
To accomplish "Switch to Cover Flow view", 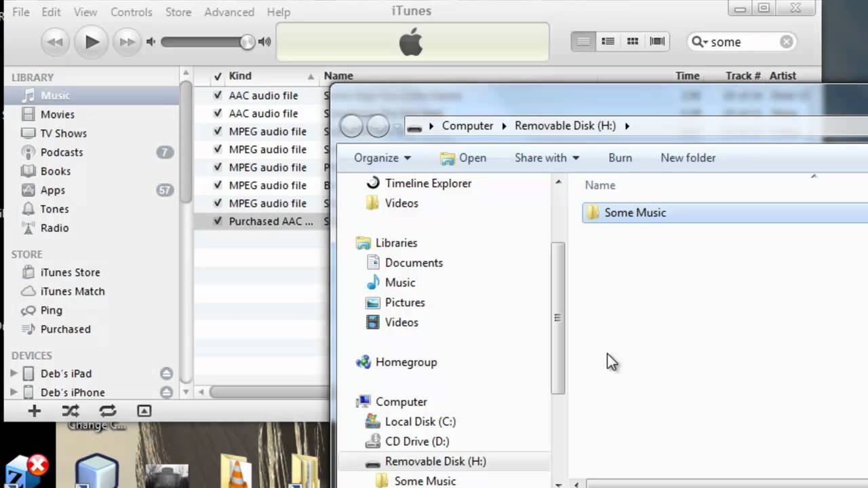I will coord(657,41).
